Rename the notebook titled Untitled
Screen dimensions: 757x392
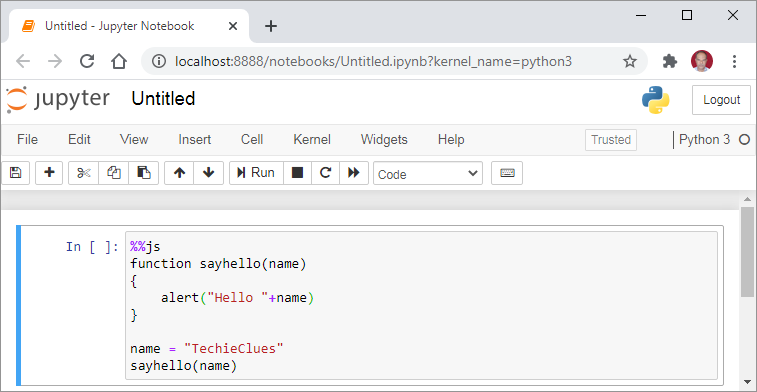(x=163, y=99)
